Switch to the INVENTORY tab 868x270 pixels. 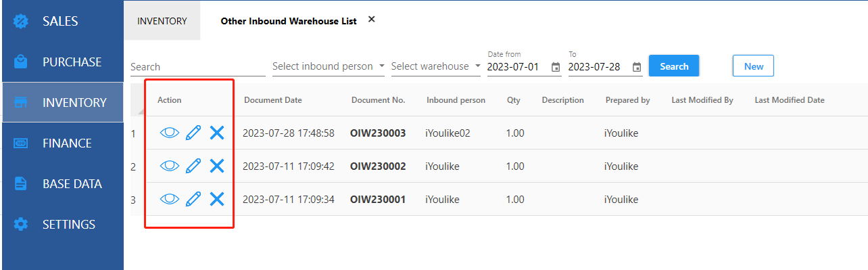pyautogui.click(x=162, y=21)
